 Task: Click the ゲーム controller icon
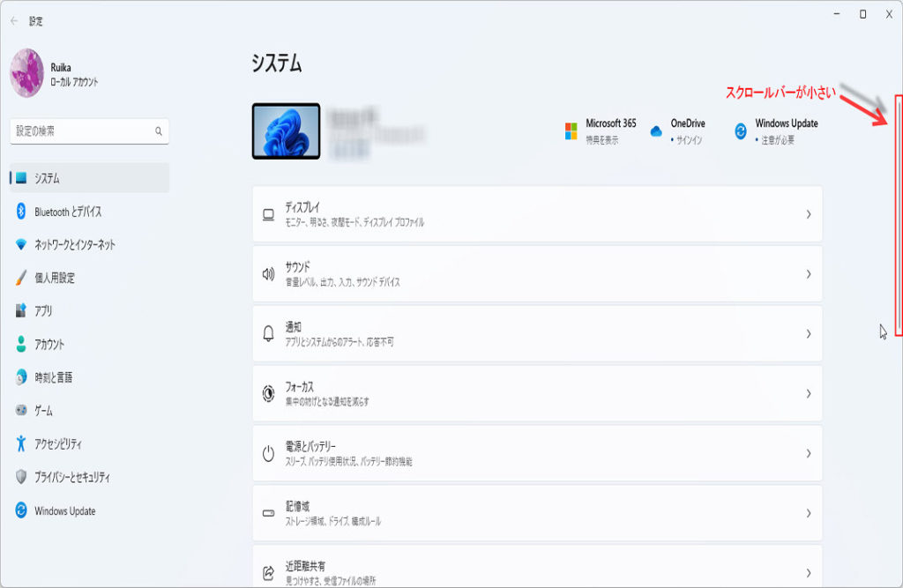[x=21, y=411]
